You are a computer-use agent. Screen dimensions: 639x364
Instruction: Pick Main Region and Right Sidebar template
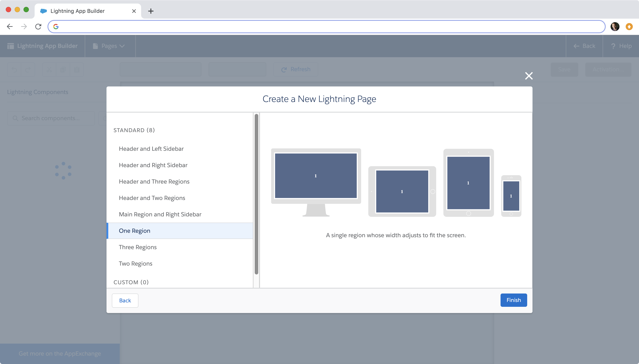[180, 214]
